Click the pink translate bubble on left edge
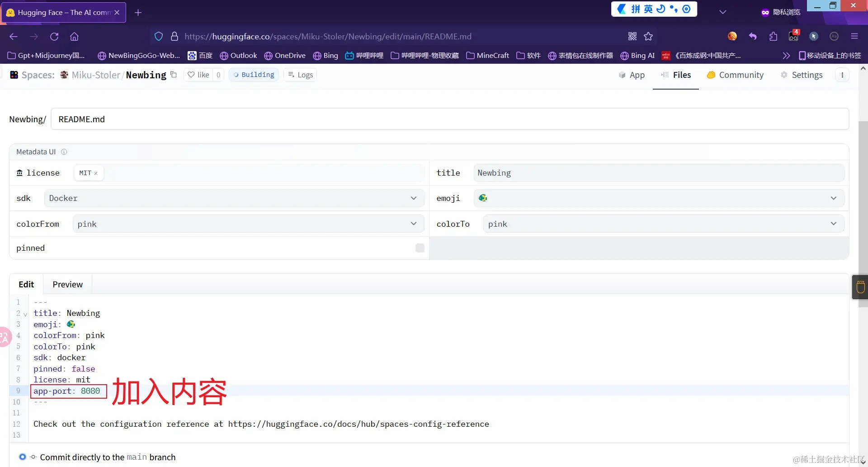 click(x=5, y=337)
